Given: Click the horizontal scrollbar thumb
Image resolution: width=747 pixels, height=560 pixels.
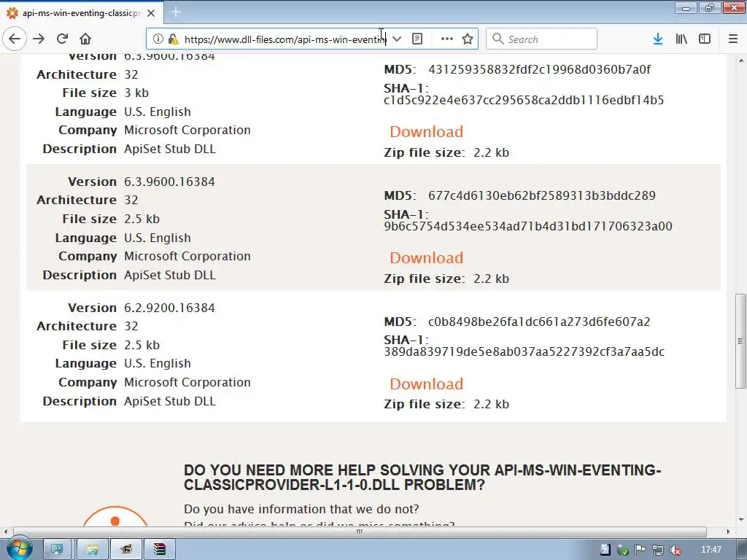Looking at the screenshot, I should pos(360,532).
